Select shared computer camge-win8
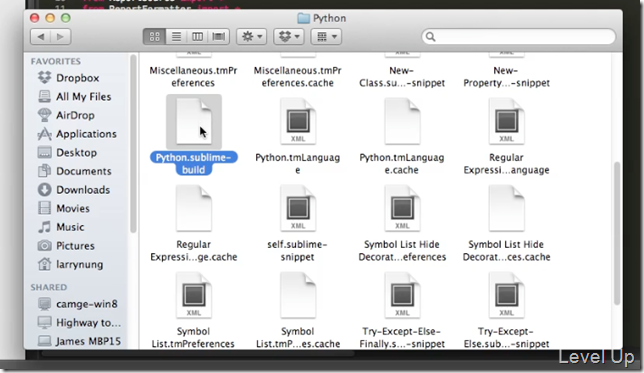644x373 pixels. click(x=78, y=304)
